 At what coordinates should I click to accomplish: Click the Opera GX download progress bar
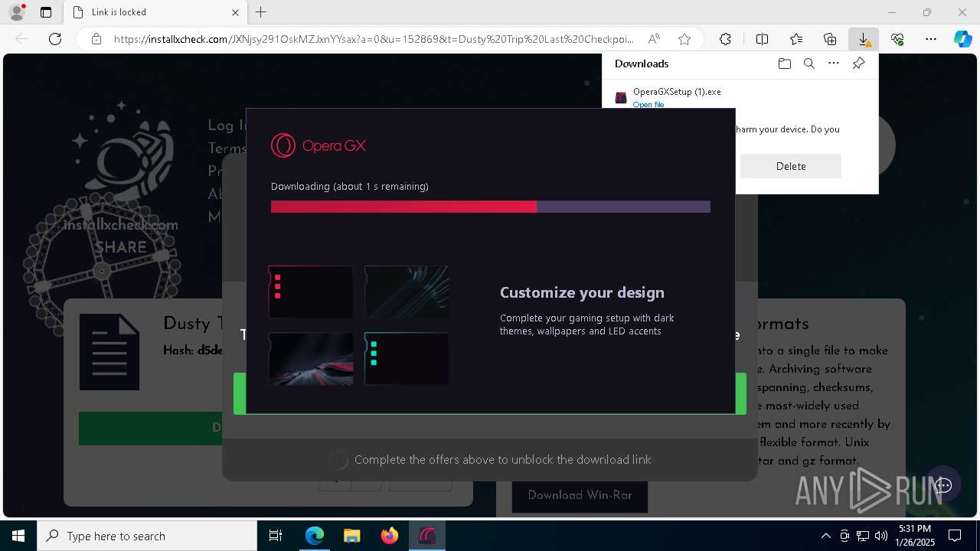click(491, 207)
